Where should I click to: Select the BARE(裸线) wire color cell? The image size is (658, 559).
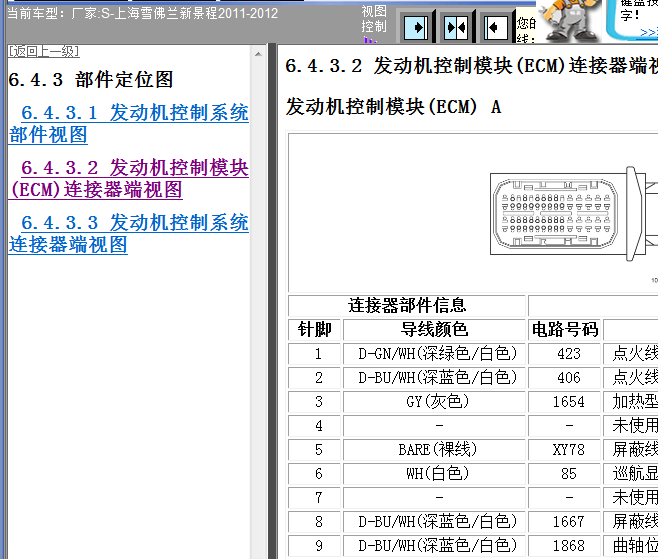(434, 450)
